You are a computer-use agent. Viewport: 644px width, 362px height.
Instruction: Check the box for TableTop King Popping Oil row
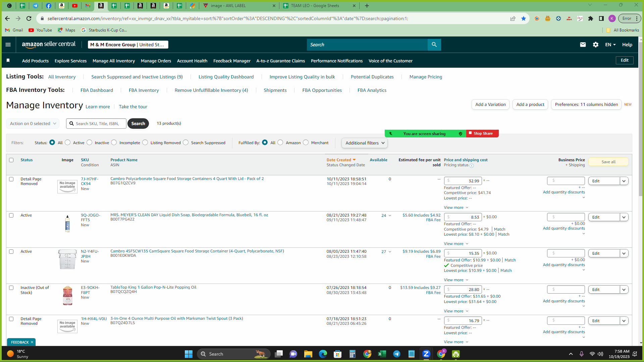coord(11,288)
